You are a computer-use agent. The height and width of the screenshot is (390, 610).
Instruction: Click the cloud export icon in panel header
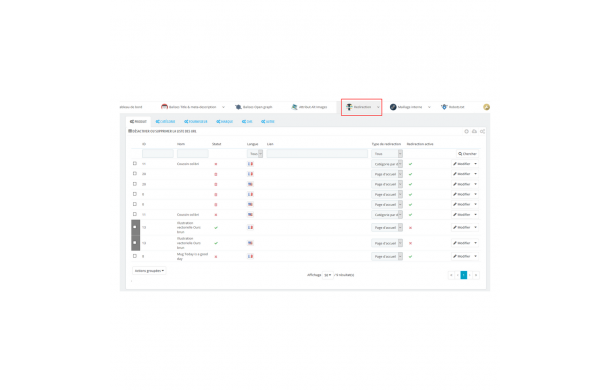tap(474, 132)
